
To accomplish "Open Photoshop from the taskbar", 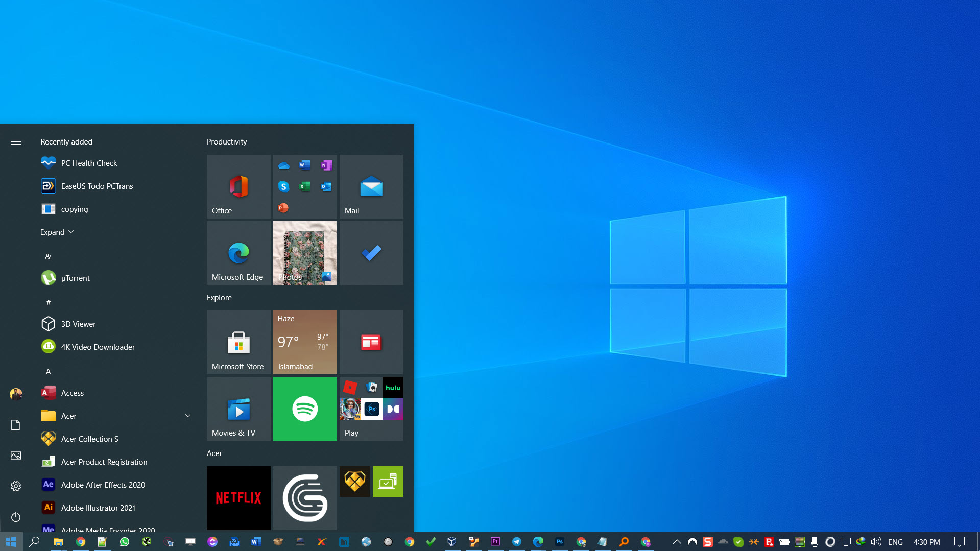I will click(x=560, y=542).
